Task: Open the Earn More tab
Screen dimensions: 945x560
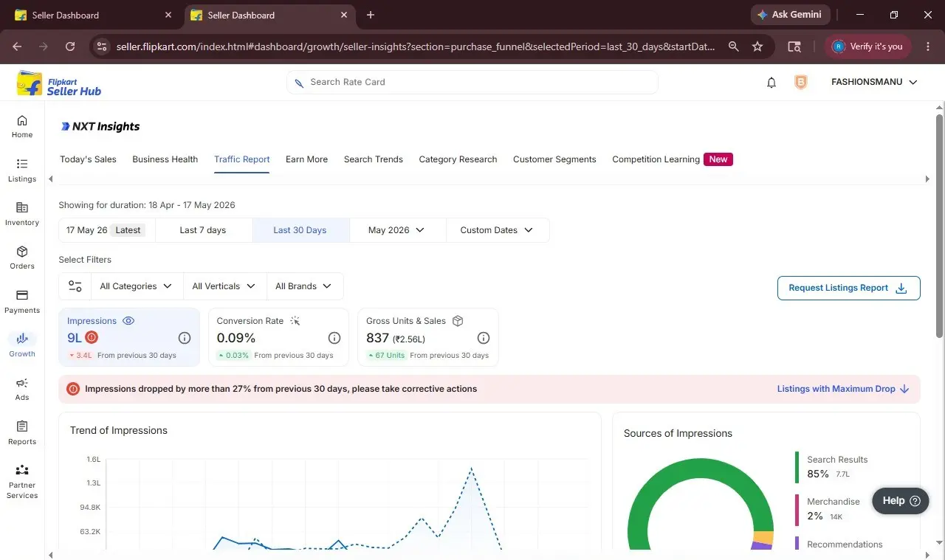Action: click(x=306, y=159)
